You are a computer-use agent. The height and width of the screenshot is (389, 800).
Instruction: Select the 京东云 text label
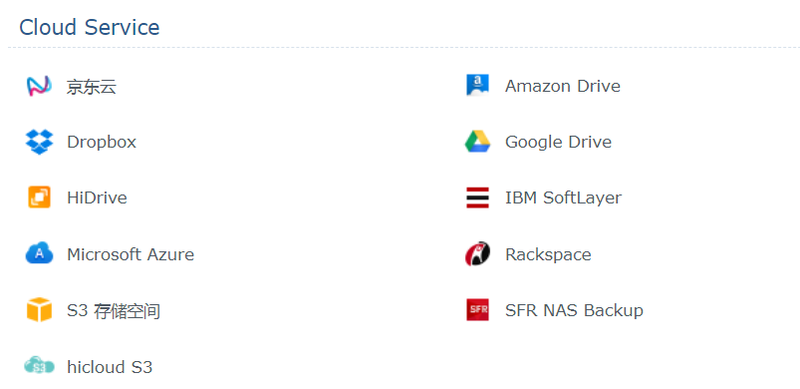[91, 87]
